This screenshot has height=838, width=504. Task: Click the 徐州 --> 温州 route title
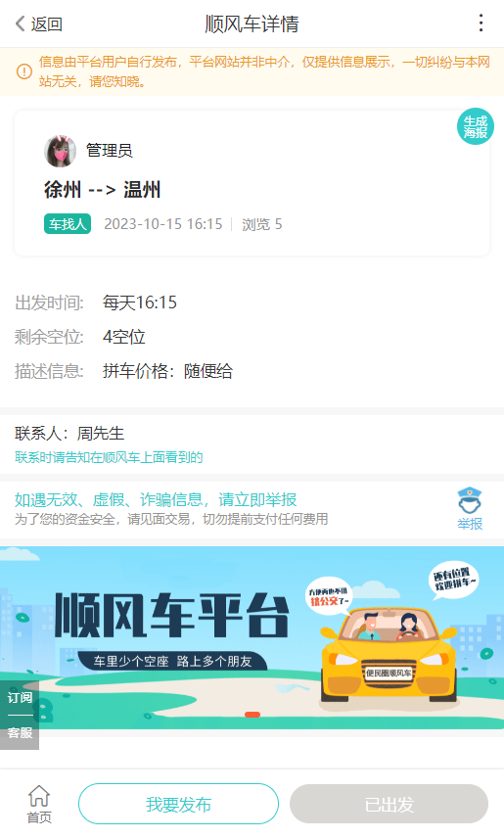[102, 190]
